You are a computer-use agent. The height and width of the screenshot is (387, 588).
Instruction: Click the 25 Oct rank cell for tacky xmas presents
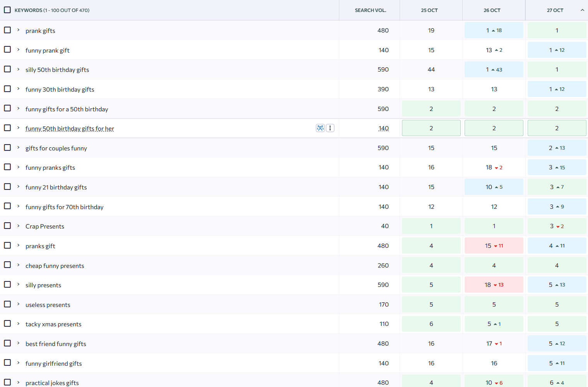pos(431,324)
